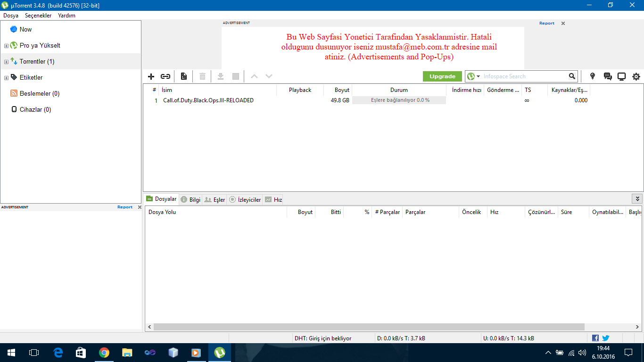Click the Add Torrent plus icon

click(151, 76)
